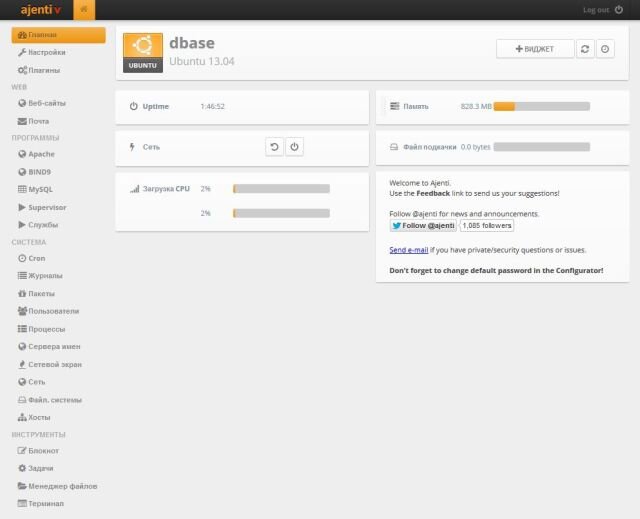640x519 pixels.
Task: Open the Главная dashboard menu item
Action: coord(58,35)
